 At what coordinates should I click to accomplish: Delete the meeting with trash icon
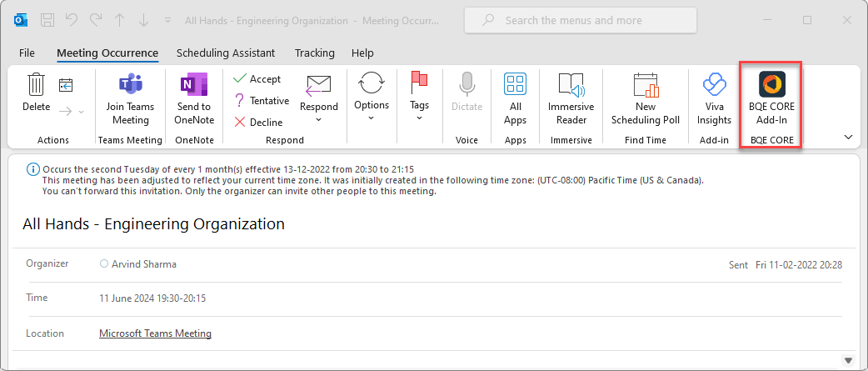click(x=36, y=93)
